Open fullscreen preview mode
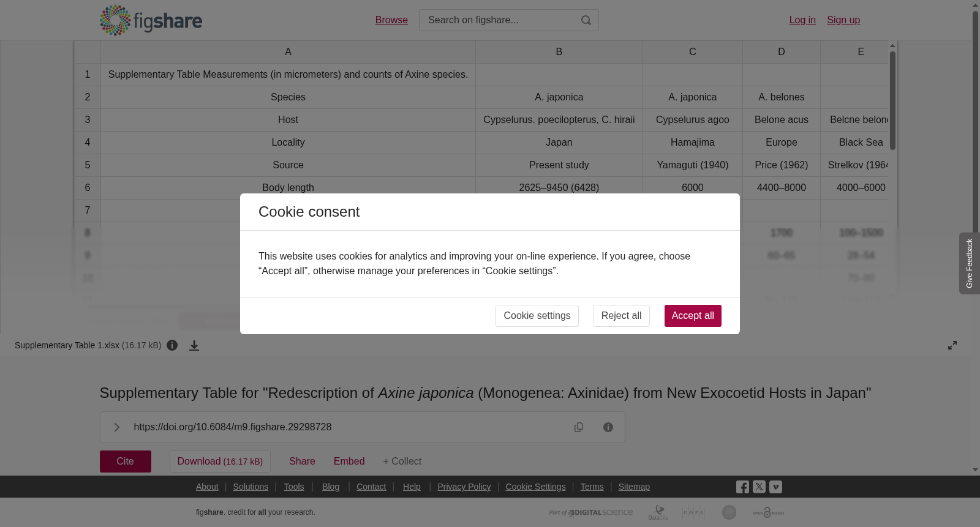Viewport: 980px width, 527px height. [952, 345]
